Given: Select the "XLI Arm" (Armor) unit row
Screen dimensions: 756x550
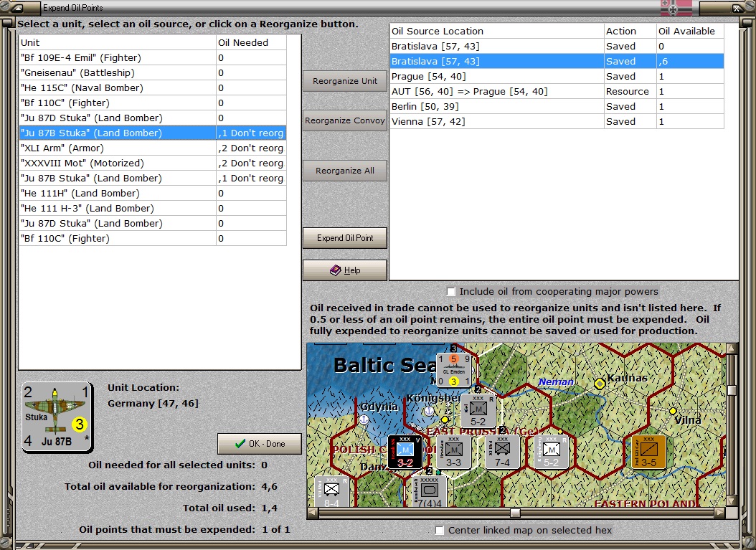Looking at the screenshot, I should [x=152, y=148].
